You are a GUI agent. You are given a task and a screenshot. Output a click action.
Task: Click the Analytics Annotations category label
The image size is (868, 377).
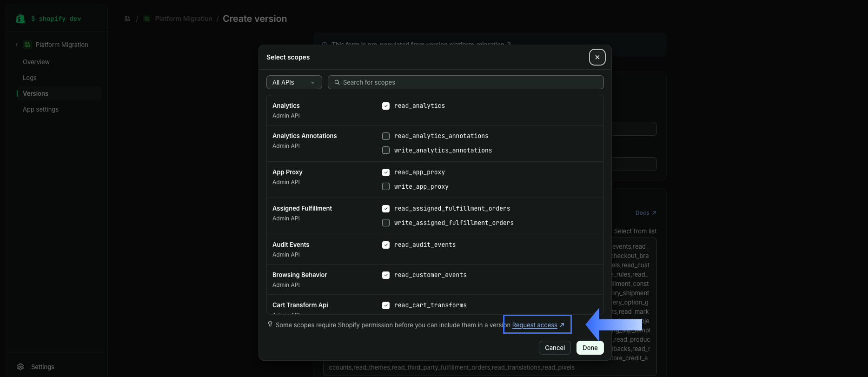click(x=305, y=136)
